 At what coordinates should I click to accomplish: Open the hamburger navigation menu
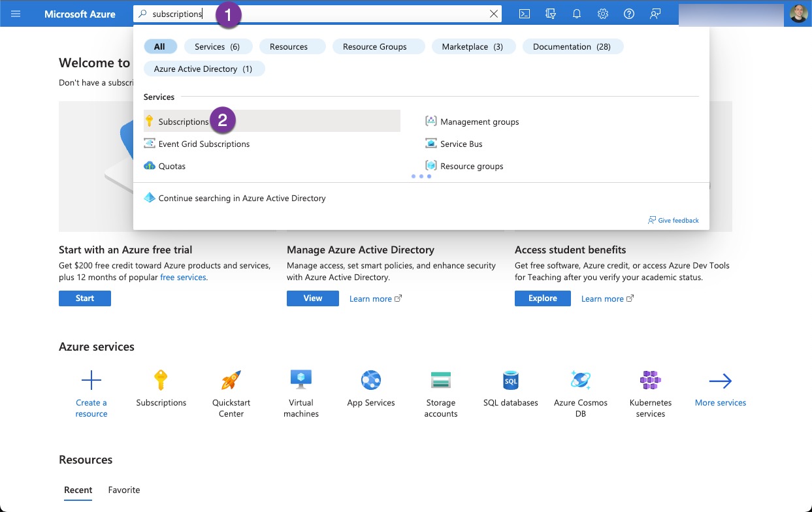click(x=16, y=13)
